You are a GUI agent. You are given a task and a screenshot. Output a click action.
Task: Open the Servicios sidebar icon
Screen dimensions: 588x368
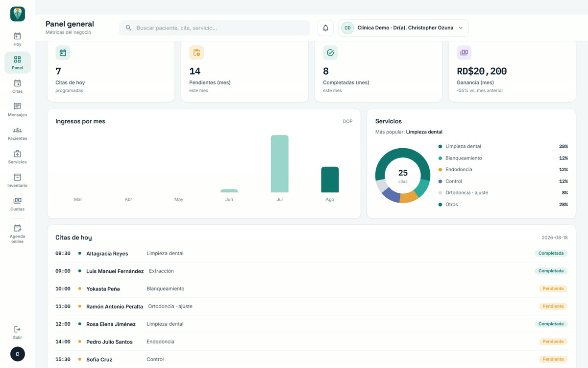pyautogui.click(x=17, y=154)
